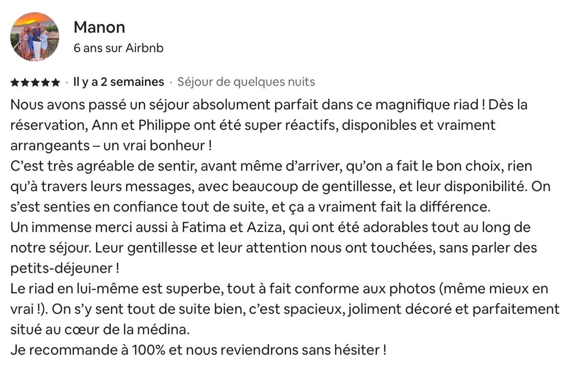Click the line starting 'Le riad en lui-même'
Screen dimensions: 588x370
coord(279,288)
